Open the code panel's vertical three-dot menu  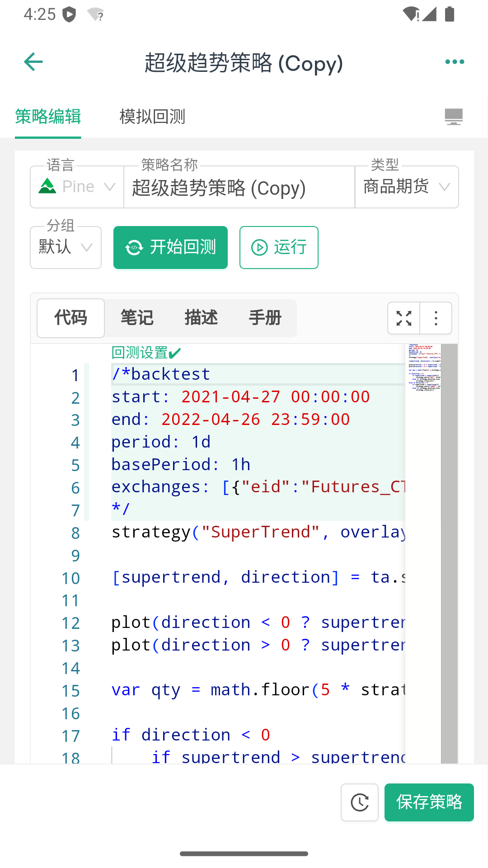(435, 318)
